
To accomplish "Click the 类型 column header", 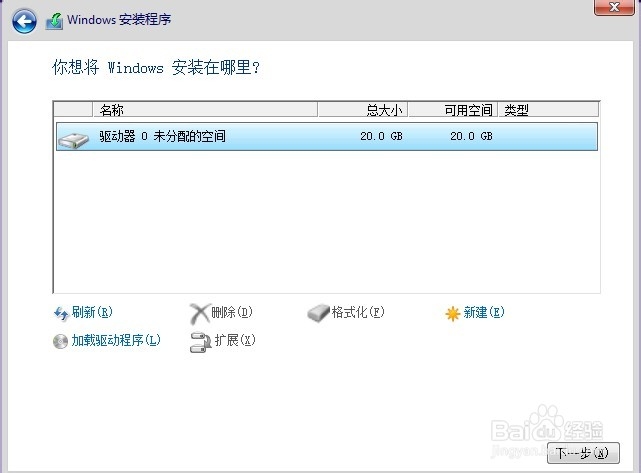I will pyautogui.click(x=548, y=110).
